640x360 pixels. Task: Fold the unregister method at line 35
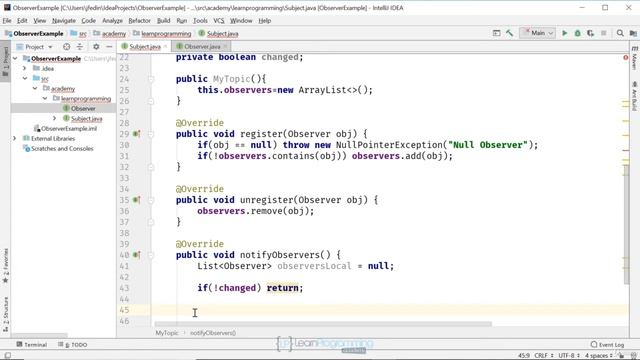(x=151, y=200)
